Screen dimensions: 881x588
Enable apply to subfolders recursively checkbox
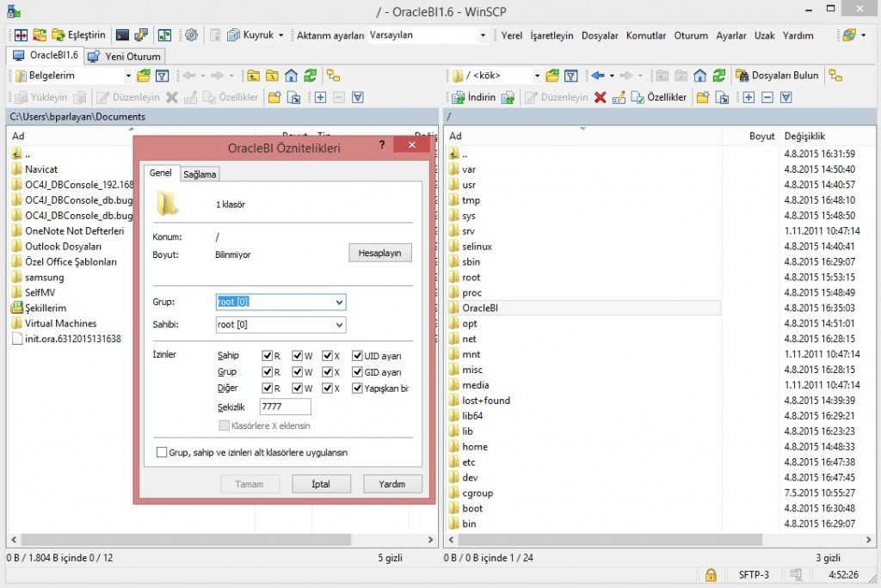[162, 452]
